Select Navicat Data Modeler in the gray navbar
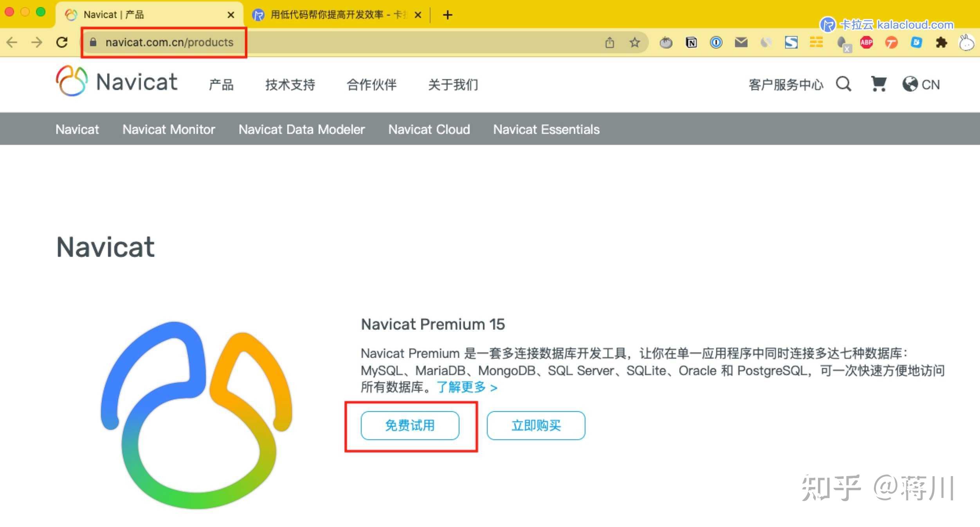Viewport: 980px width, 527px height. (x=301, y=129)
